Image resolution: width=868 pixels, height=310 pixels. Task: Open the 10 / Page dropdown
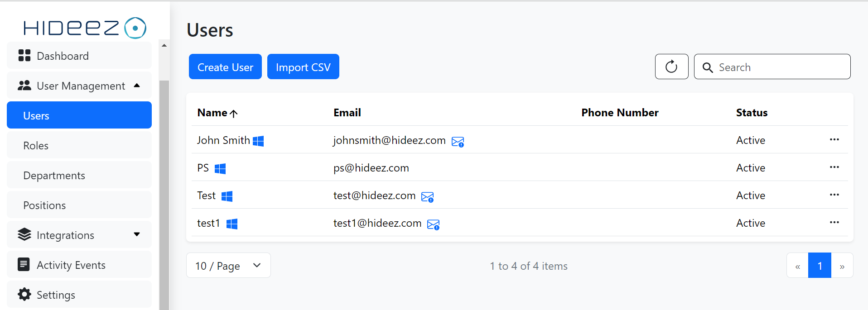pyautogui.click(x=228, y=266)
